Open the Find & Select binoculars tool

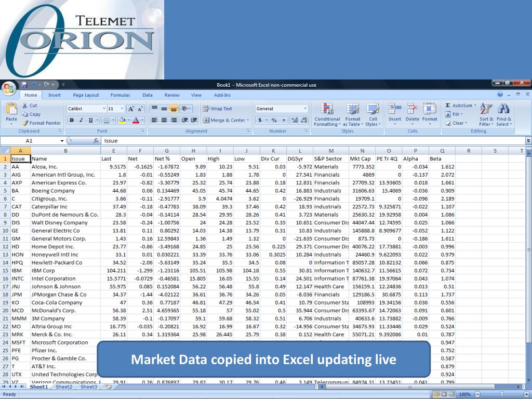tap(504, 115)
